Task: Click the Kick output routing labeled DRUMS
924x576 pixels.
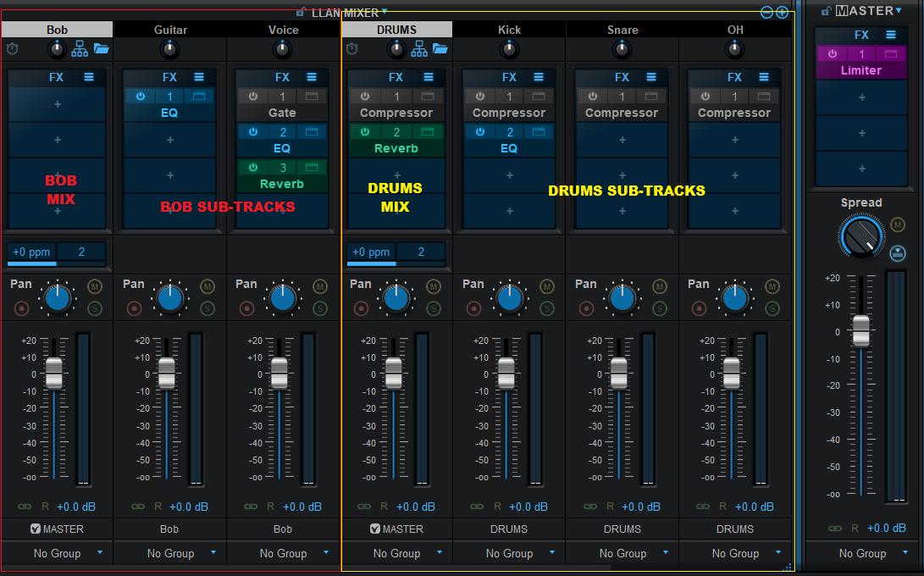Action: tap(508, 529)
